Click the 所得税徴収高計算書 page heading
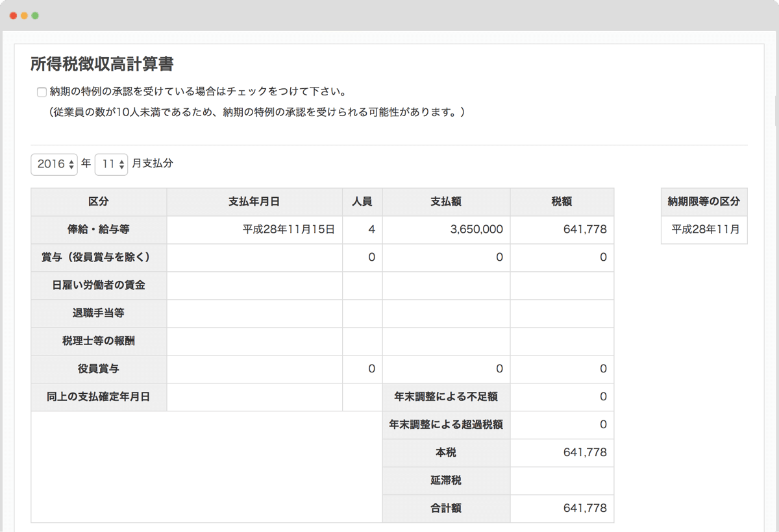This screenshot has width=779, height=532. tap(101, 64)
